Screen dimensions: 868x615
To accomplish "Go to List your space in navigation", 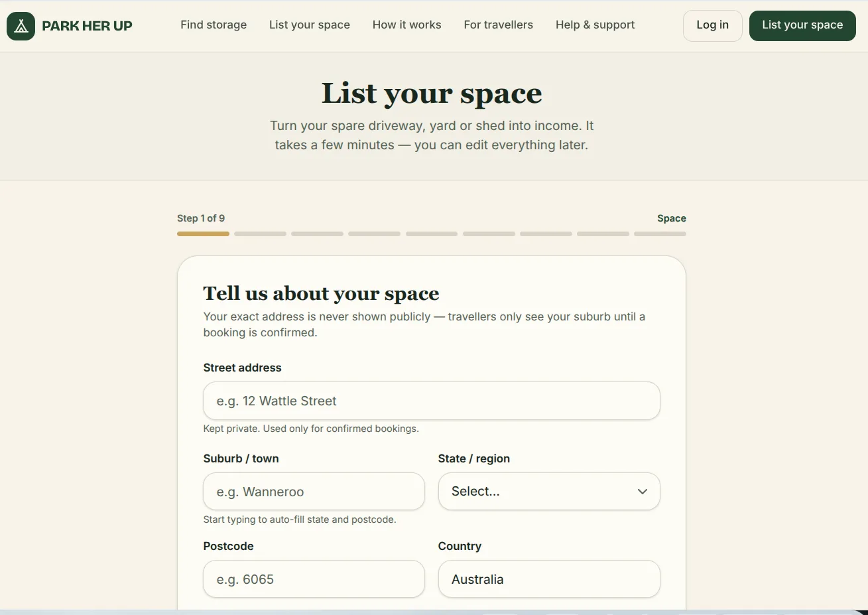I will click(310, 25).
